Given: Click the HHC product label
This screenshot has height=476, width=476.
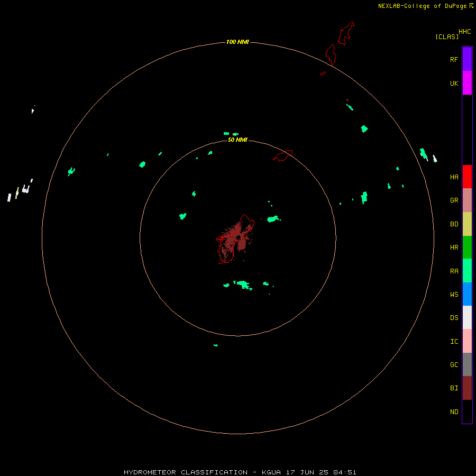Looking at the screenshot, I should (464, 32).
